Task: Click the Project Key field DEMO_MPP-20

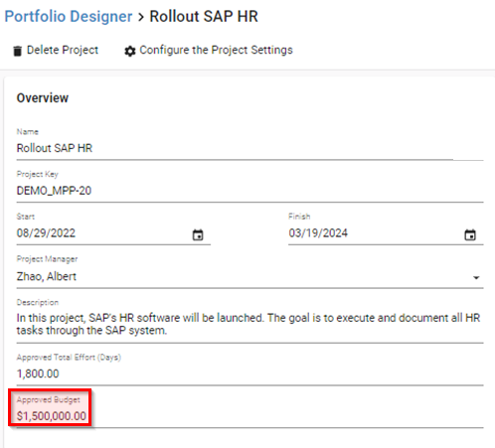Action: 249,191
